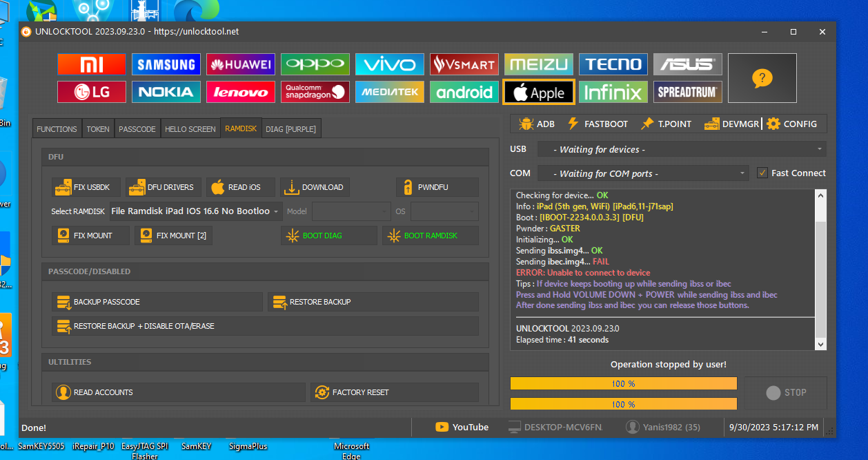868x460 pixels.
Task: Click the FACTORY RESET button
Action: [x=395, y=392]
